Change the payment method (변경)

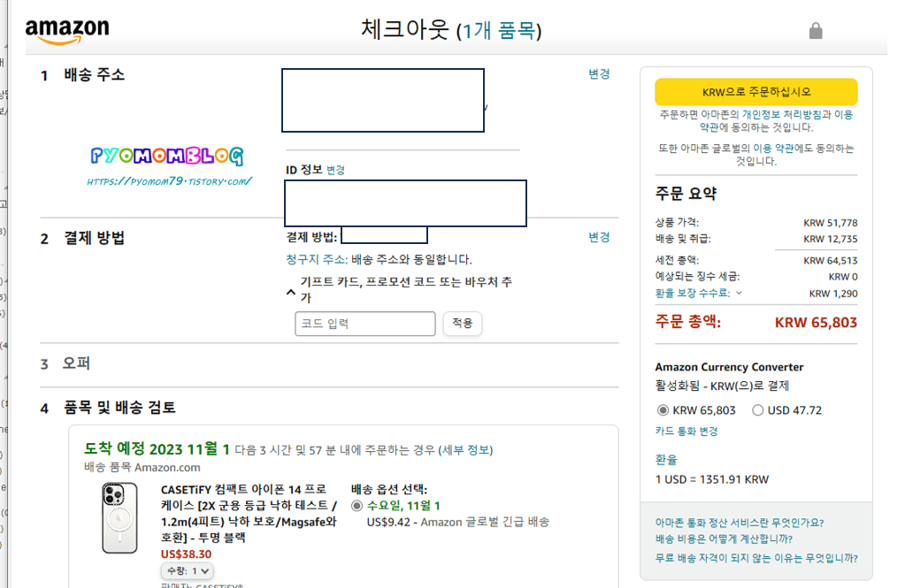pos(599,237)
